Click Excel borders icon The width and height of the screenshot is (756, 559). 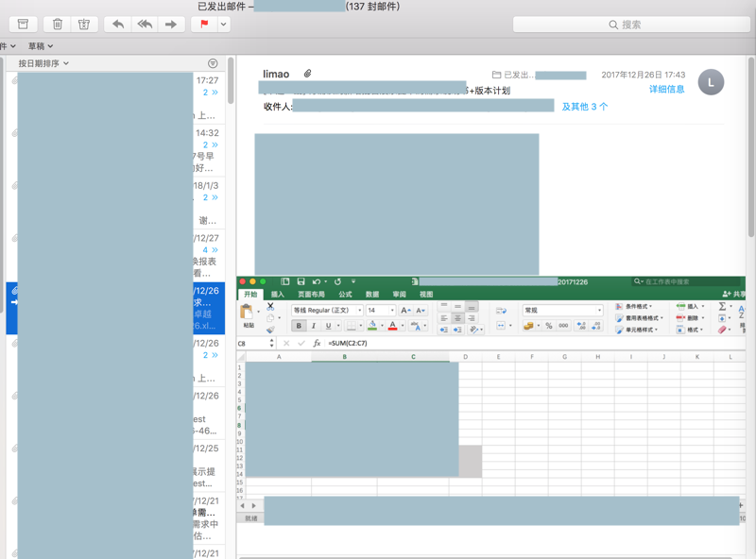[352, 326]
